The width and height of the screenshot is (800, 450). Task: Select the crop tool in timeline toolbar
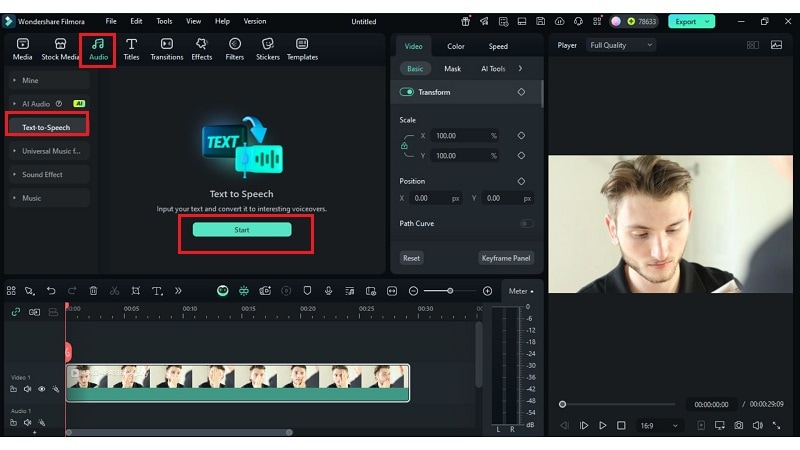click(x=136, y=291)
